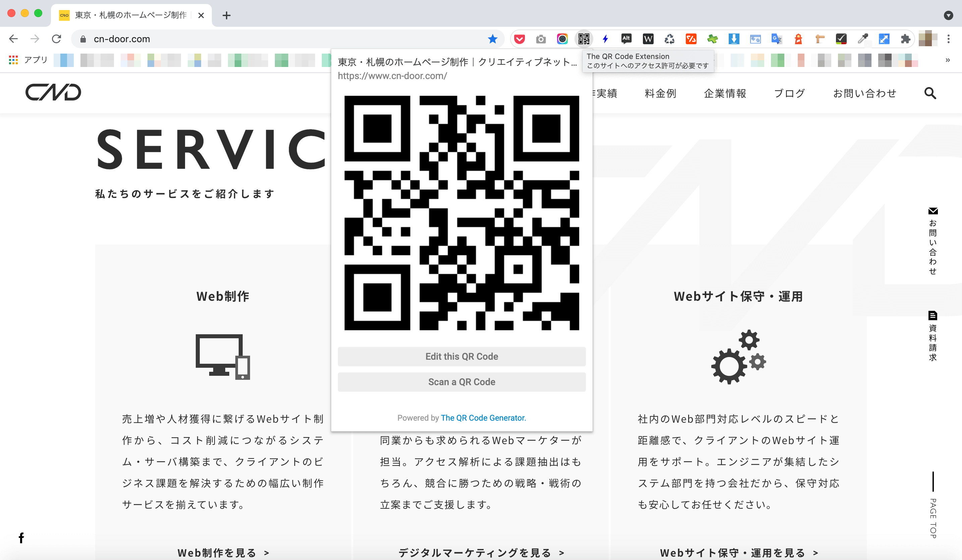962x560 pixels.
Task: Select the eyedropper color picker extension
Action: (863, 39)
